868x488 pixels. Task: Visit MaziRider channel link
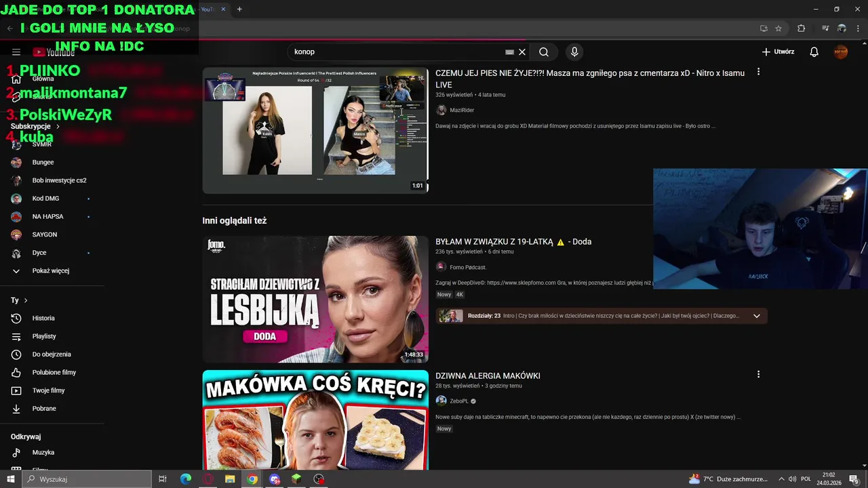click(x=462, y=110)
